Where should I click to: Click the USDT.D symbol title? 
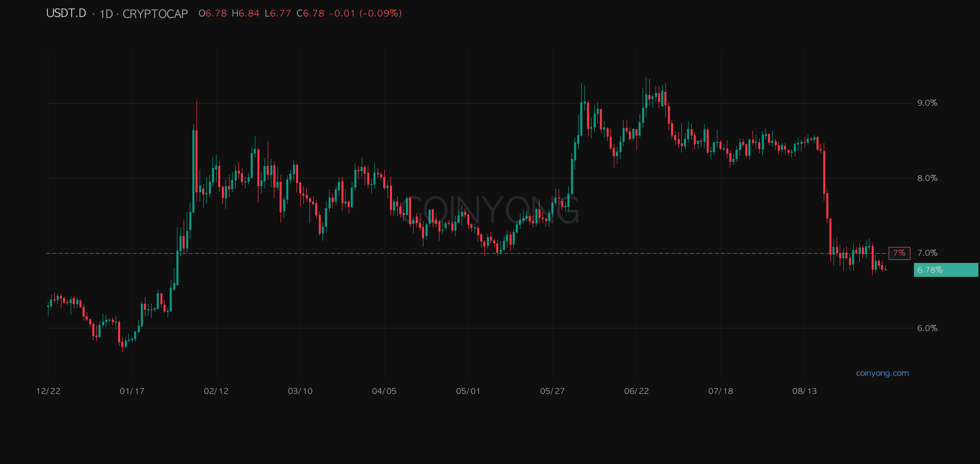point(67,13)
